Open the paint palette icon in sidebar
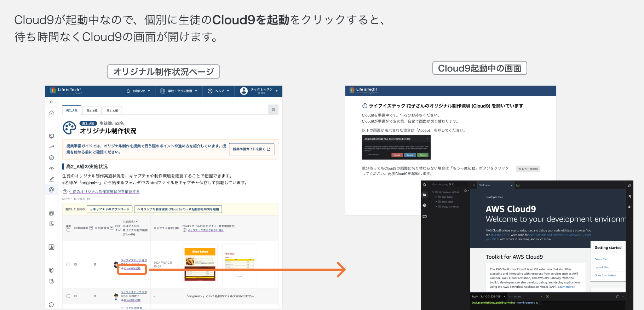The height and width of the screenshot is (310, 644). (x=51, y=190)
